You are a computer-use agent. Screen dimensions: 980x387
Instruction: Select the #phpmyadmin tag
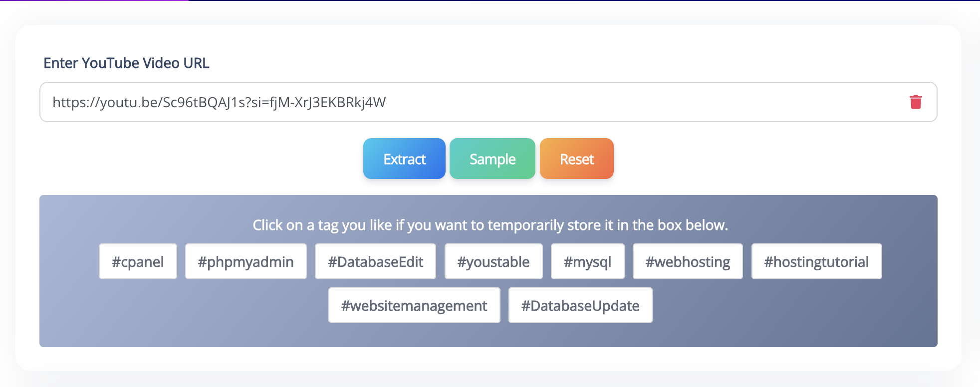[x=245, y=261]
